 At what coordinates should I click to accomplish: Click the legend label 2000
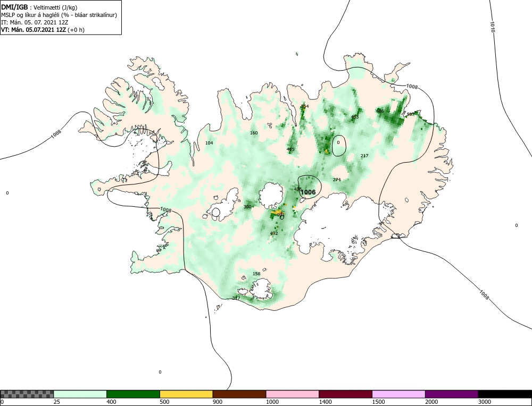[x=431, y=402]
